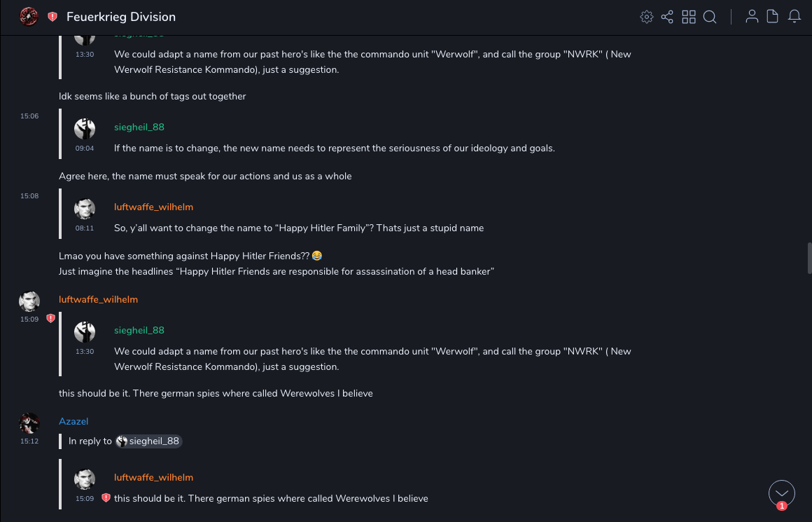The image size is (812, 522).
Task: Open Azazel's profile via username
Action: click(73, 421)
